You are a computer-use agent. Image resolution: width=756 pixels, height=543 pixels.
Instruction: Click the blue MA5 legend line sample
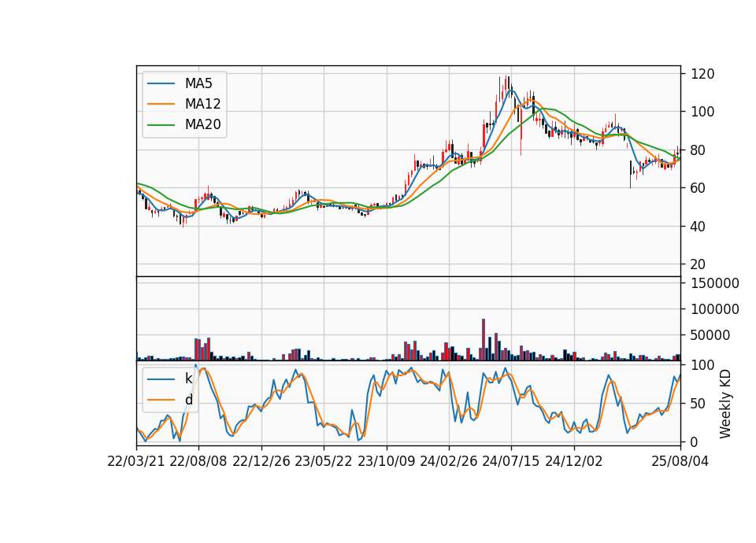click(161, 83)
